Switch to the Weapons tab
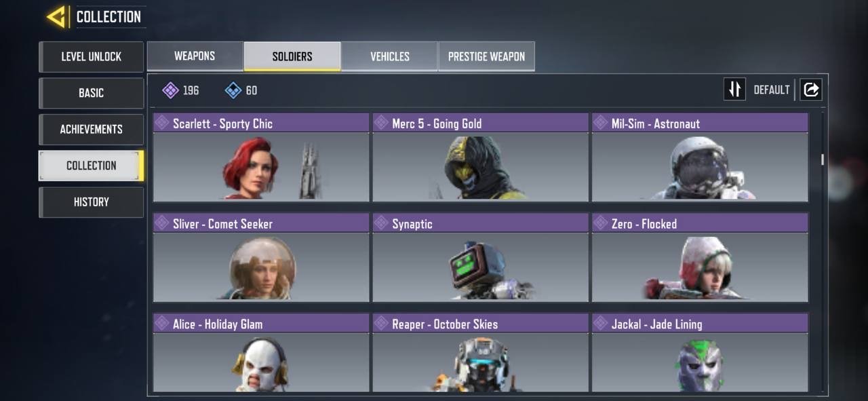 click(195, 56)
